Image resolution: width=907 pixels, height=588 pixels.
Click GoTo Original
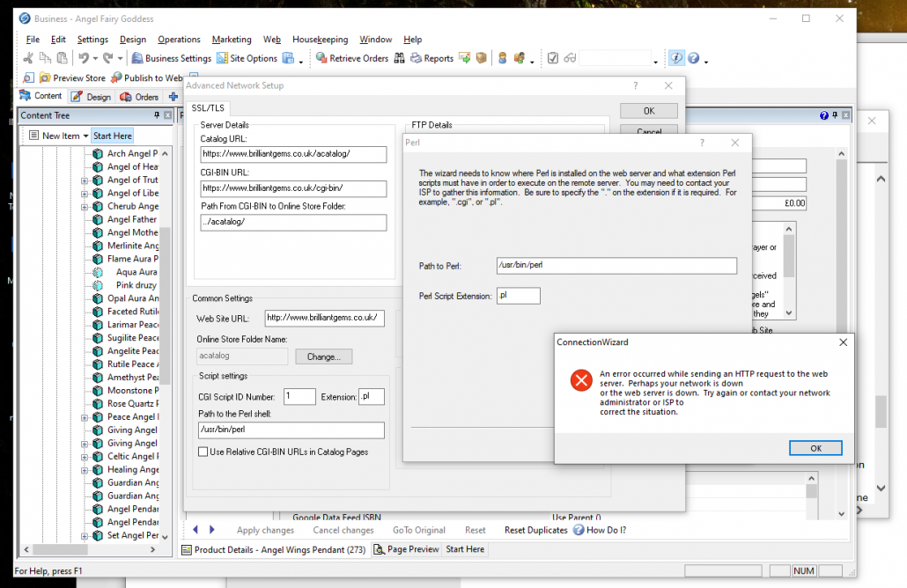(419, 530)
